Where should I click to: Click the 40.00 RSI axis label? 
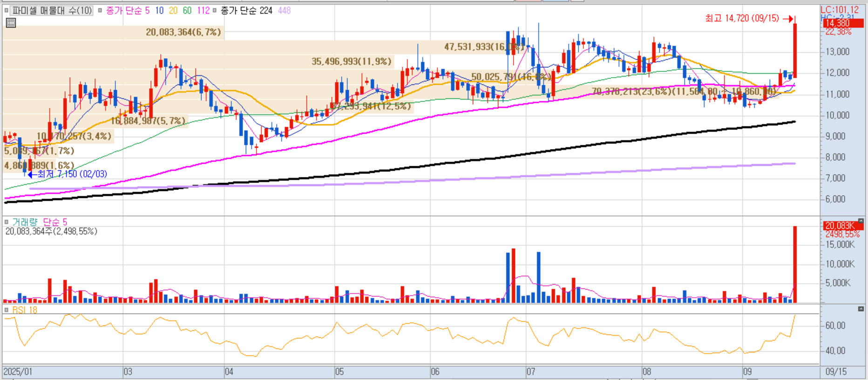click(x=835, y=351)
